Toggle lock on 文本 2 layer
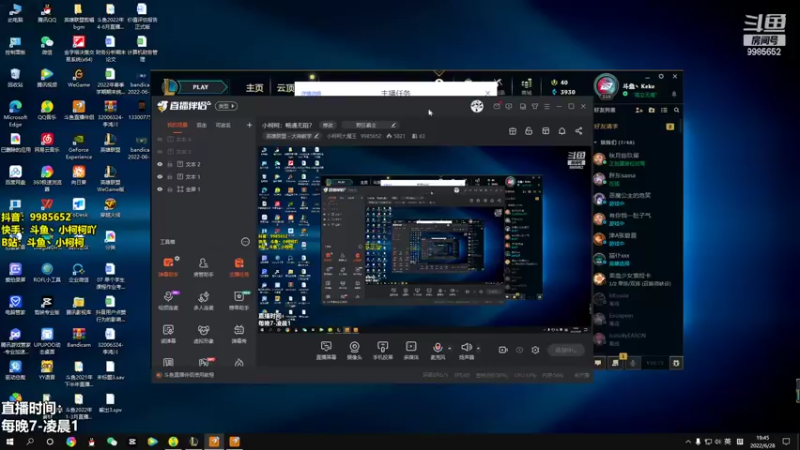 click(170, 164)
